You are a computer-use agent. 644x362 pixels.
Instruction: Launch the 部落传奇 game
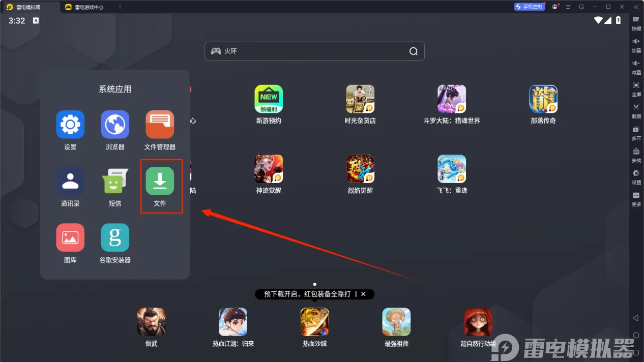coord(543,99)
